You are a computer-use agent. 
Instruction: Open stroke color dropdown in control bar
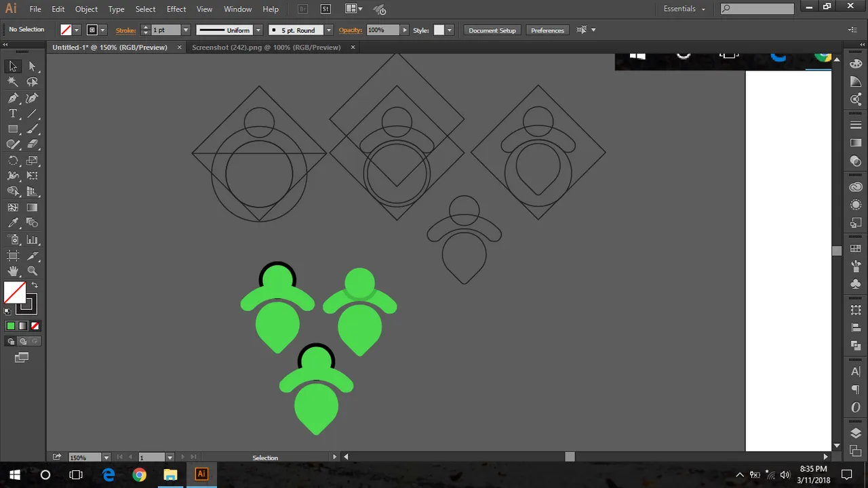(102, 30)
